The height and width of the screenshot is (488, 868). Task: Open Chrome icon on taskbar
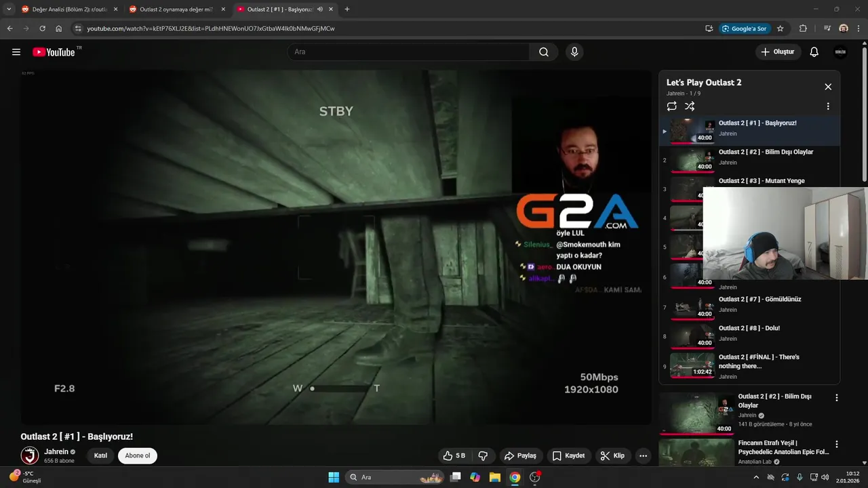tap(515, 477)
